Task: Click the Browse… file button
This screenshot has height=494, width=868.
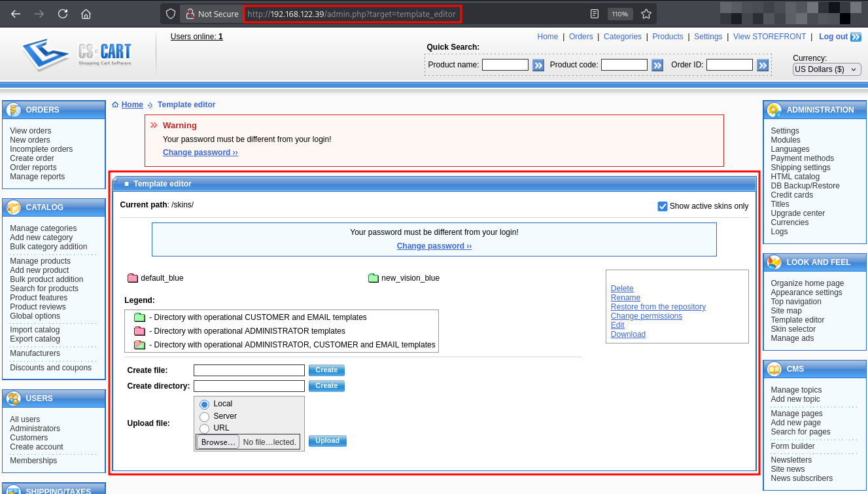Action: (218, 442)
